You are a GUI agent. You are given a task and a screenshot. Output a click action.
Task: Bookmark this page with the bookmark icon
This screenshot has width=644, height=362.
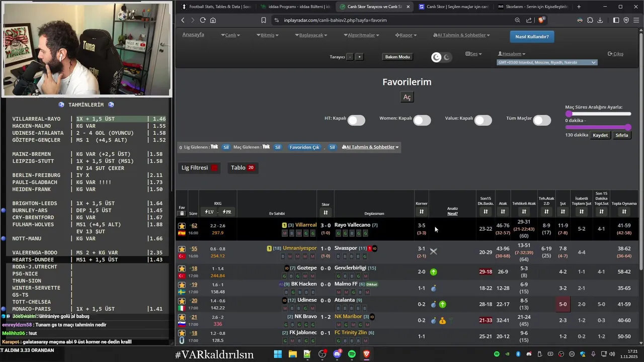pyautogui.click(x=264, y=20)
